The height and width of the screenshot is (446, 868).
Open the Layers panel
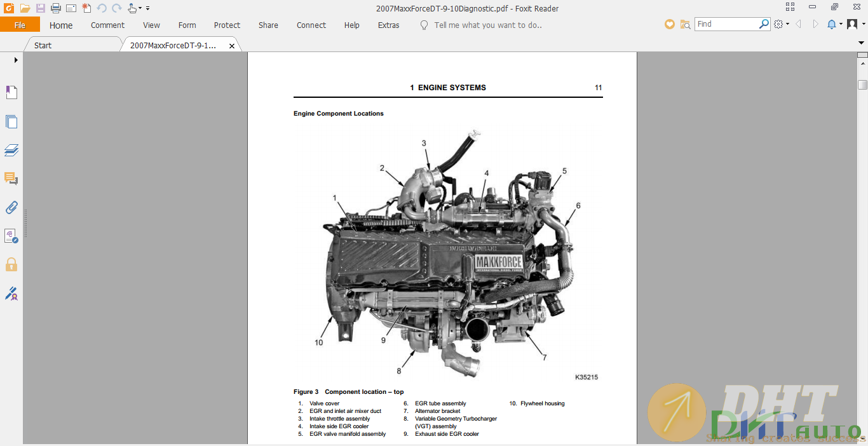pyautogui.click(x=11, y=151)
